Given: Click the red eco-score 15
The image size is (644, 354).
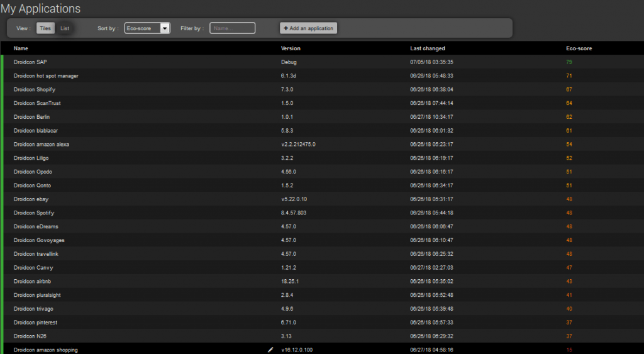Looking at the screenshot, I should (569, 350).
